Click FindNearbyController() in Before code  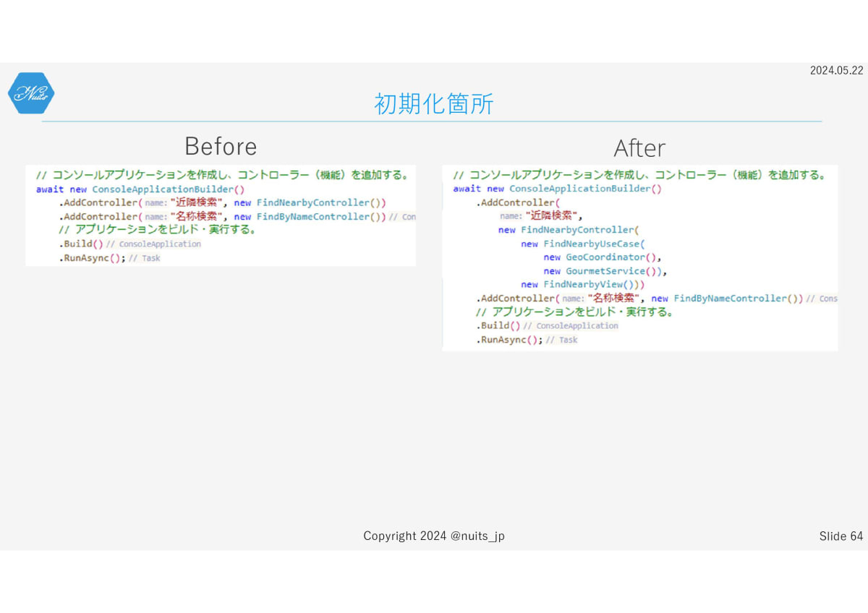(x=321, y=202)
